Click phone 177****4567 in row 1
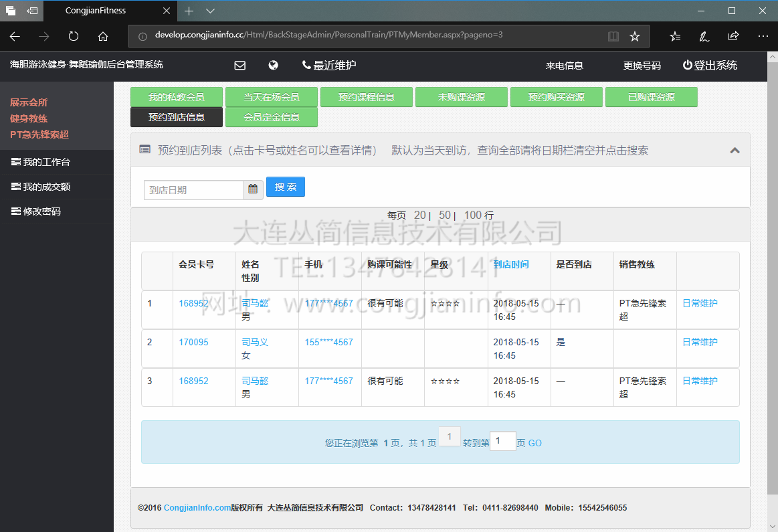Screen dimensions: 778x532 coord(329,303)
